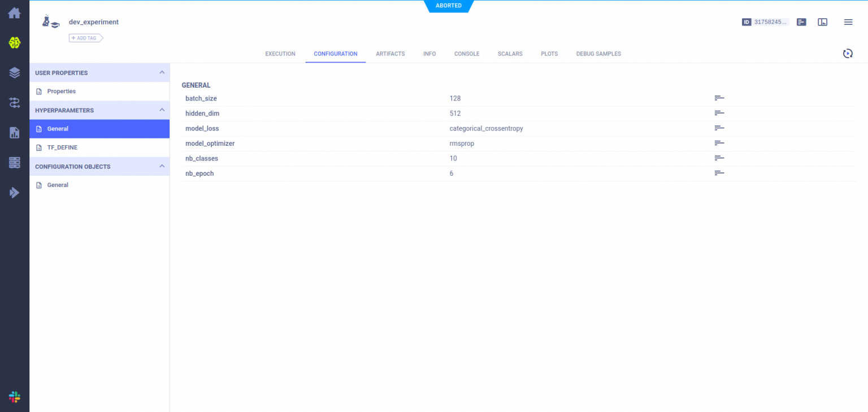Collapse the Configuration Objects section
The image size is (868, 412).
click(162, 166)
